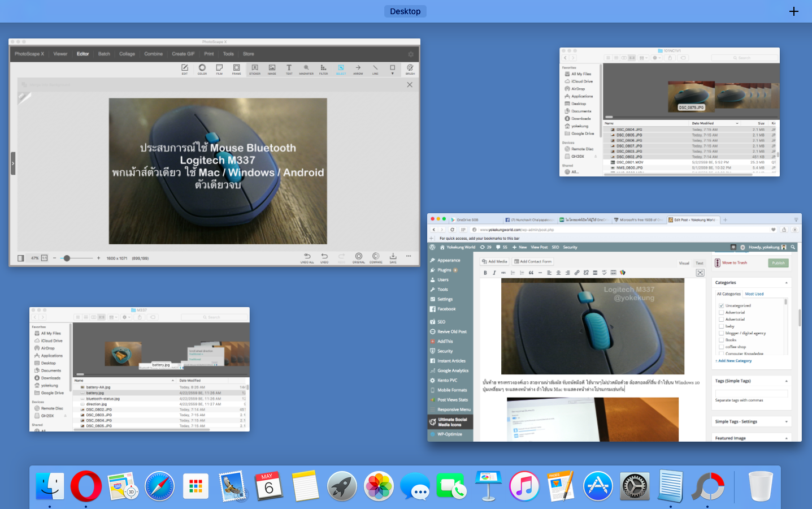This screenshot has height=509, width=812.
Task: Switch to the Text editor tab
Action: 700,263
